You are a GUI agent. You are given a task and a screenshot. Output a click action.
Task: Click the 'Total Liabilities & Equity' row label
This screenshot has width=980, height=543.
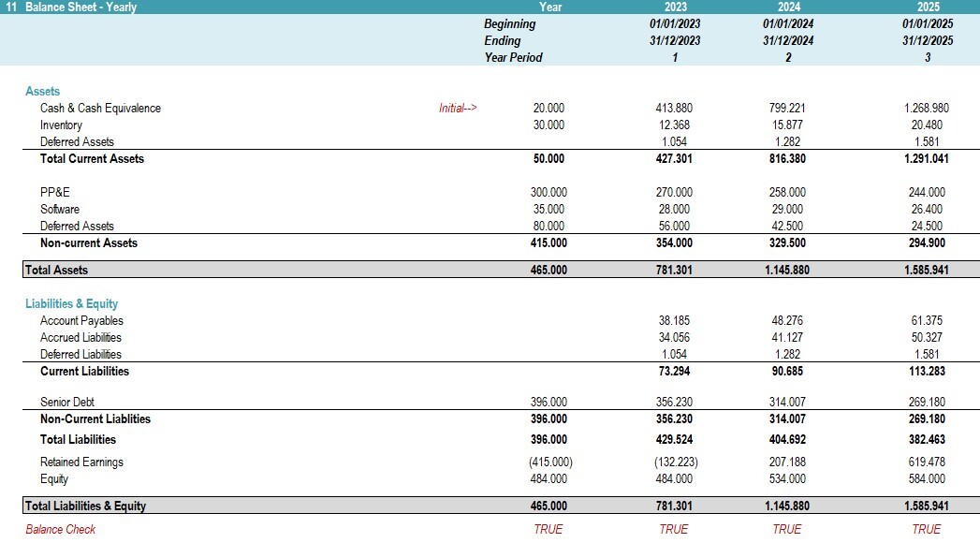pos(85,506)
